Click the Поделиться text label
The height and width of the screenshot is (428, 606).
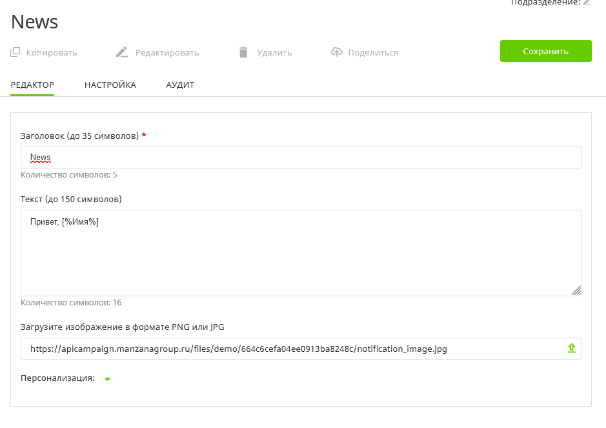point(373,53)
